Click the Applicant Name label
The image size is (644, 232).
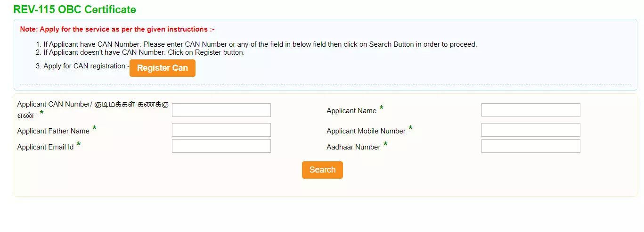[351, 111]
